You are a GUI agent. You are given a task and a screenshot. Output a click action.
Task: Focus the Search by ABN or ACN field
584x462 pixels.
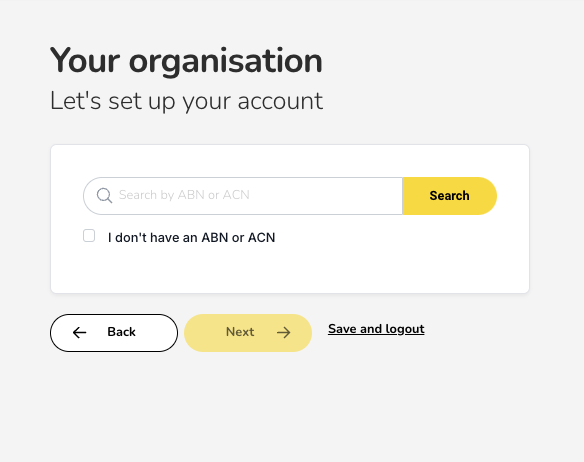click(x=243, y=196)
